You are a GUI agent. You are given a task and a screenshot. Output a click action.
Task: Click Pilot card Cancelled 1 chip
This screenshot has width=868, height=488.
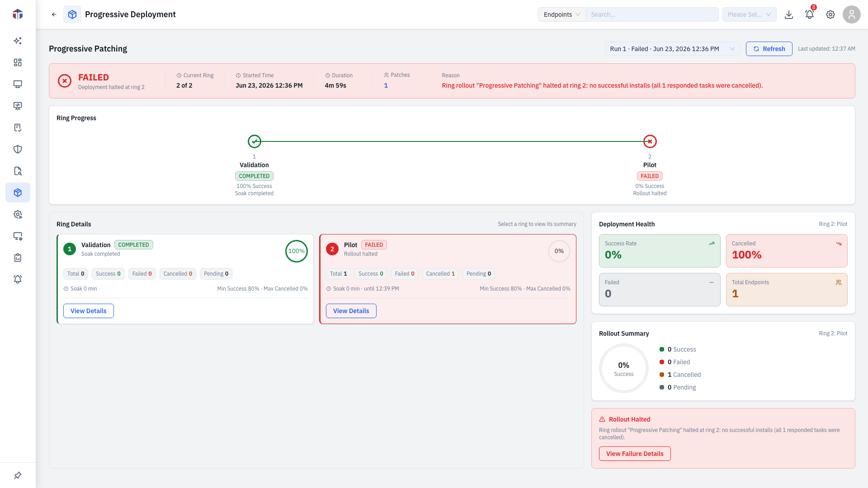click(440, 274)
